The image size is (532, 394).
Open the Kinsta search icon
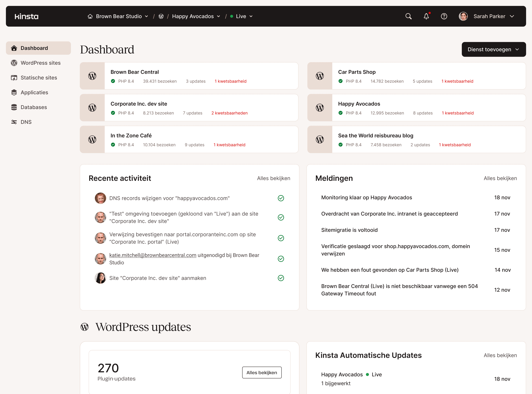point(408,16)
